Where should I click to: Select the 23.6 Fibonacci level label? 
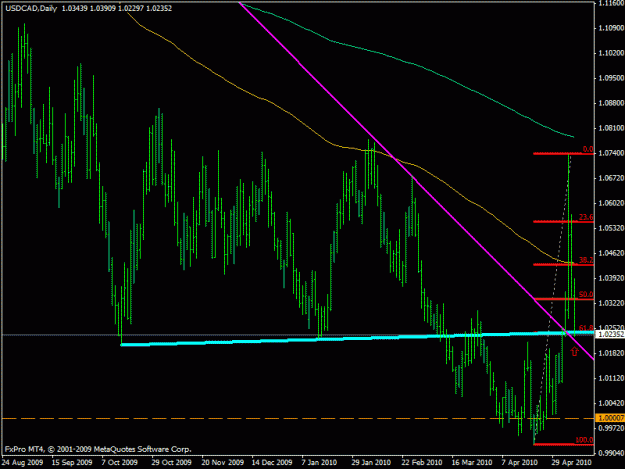pos(586,217)
